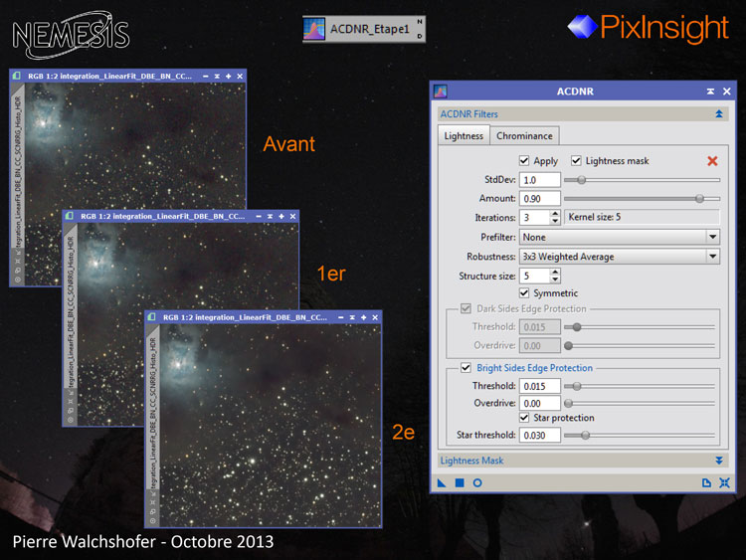The height and width of the screenshot is (560, 746).
Task: Toggle the Symmetric checkbox
Action: pos(524,292)
